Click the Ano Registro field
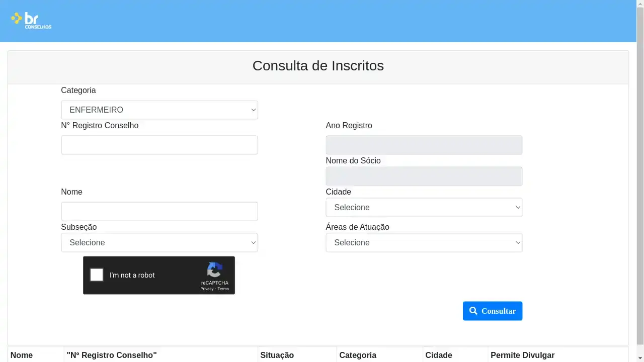644x362 pixels. pyautogui.click(x=424, y=145)
